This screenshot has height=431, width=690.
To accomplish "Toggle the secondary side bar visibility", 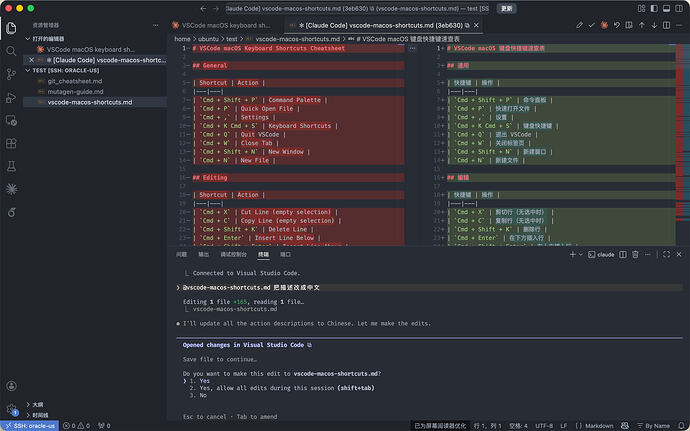I will coord(679,8).
